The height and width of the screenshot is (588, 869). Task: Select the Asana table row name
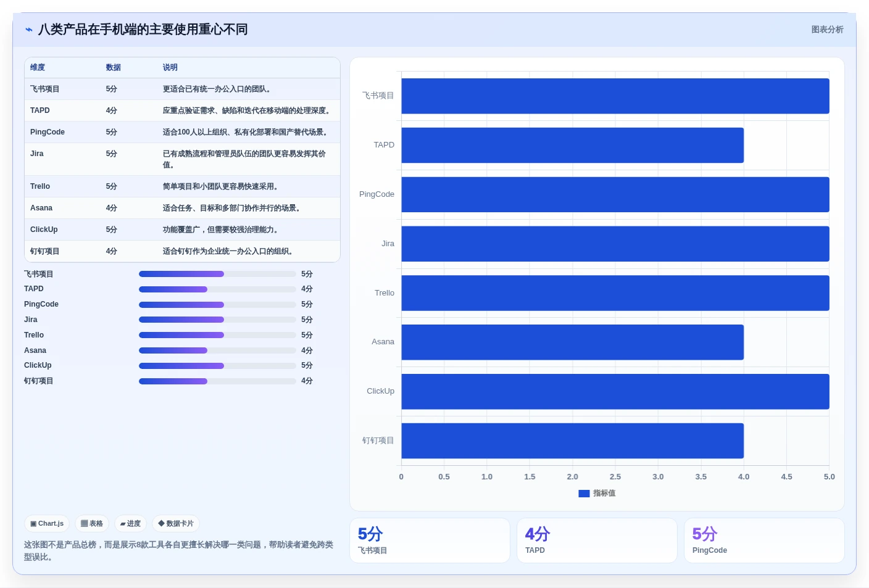click(x=41, y=208)
